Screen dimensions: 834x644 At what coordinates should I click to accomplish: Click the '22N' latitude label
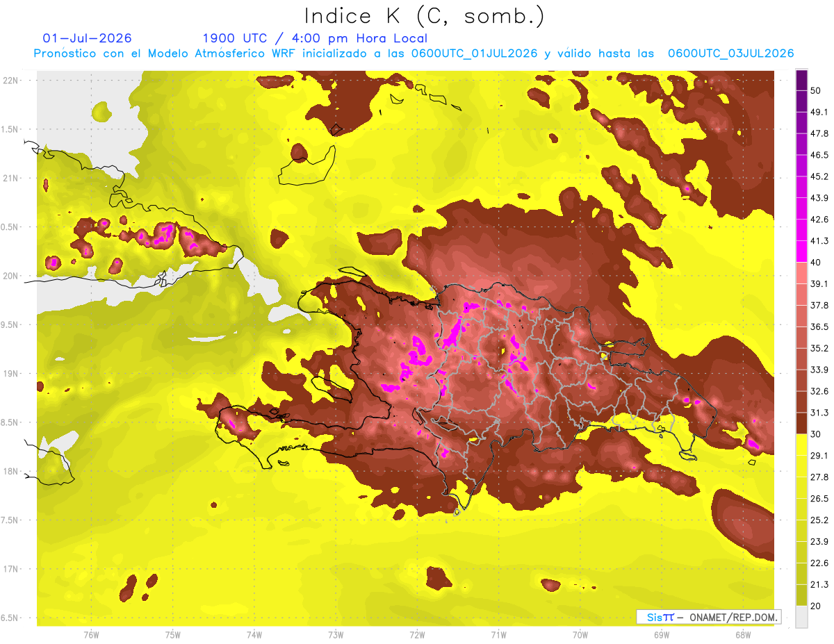pos(10,80)
